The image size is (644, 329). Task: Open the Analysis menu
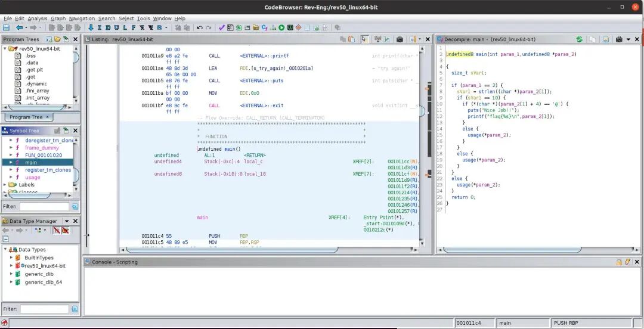coord(38,18)
